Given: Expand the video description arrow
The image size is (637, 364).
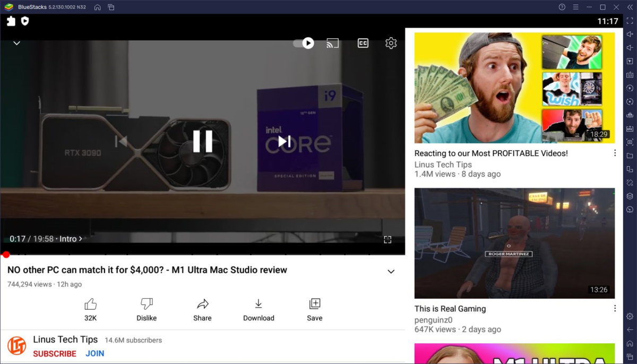Looking at the screenshot, I should coord(391,272).
